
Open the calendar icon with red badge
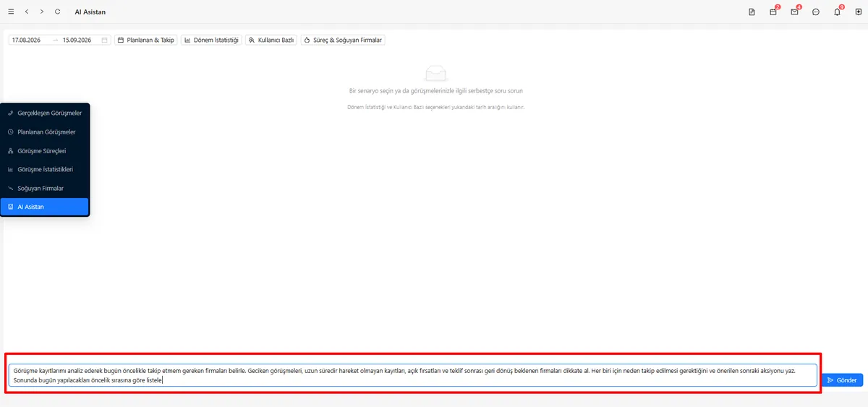coord(773,12)
